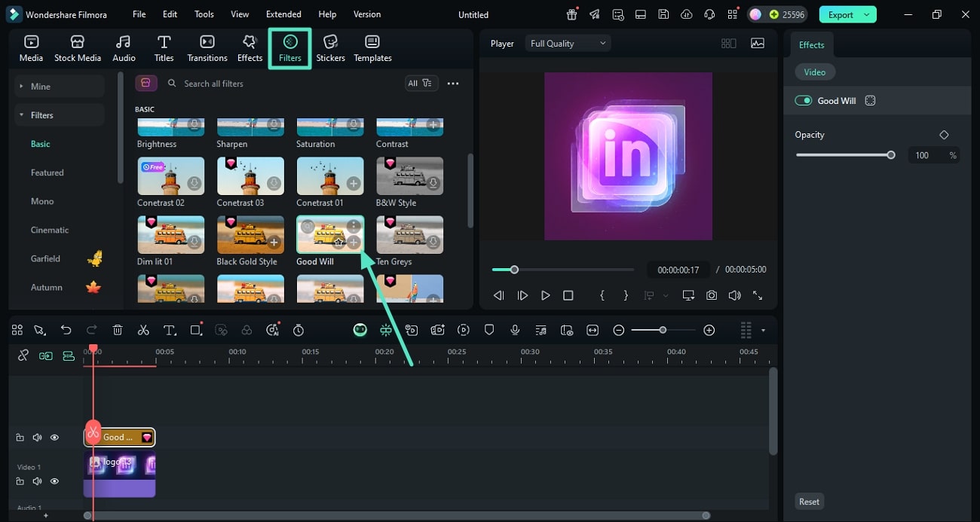Toggle the Good Will effect switch
This screenshot has height=522, width=980.
(x=804, y=100)
